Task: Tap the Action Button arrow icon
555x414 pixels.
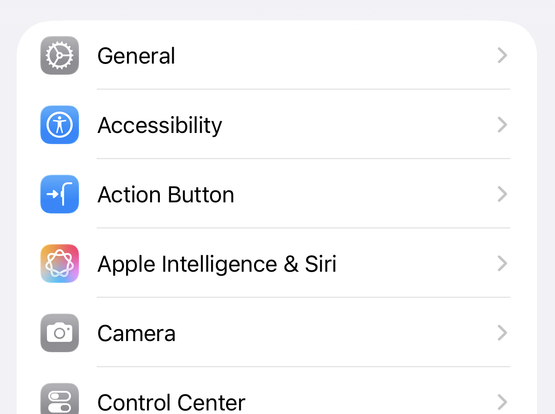Action: 59,194
